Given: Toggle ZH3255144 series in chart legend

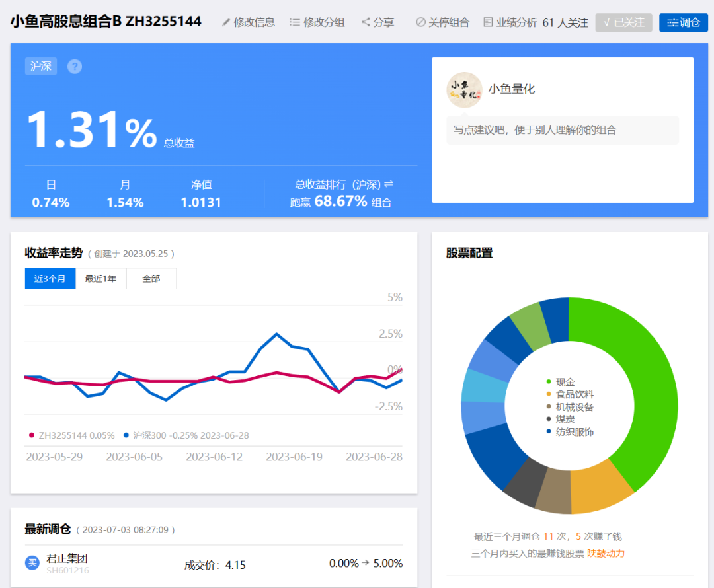Looking at the screenshot, I should click(x=72, y=435).
